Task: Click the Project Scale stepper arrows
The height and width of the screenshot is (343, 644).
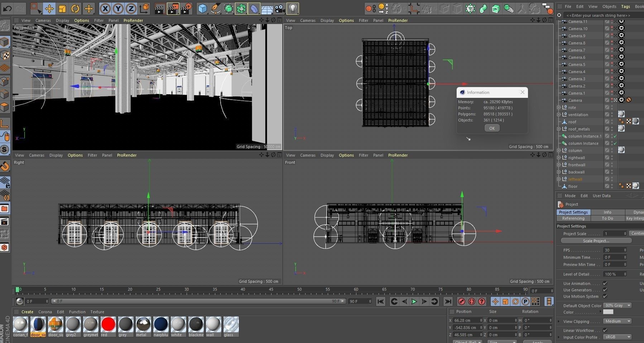Action: coord(625,233)
